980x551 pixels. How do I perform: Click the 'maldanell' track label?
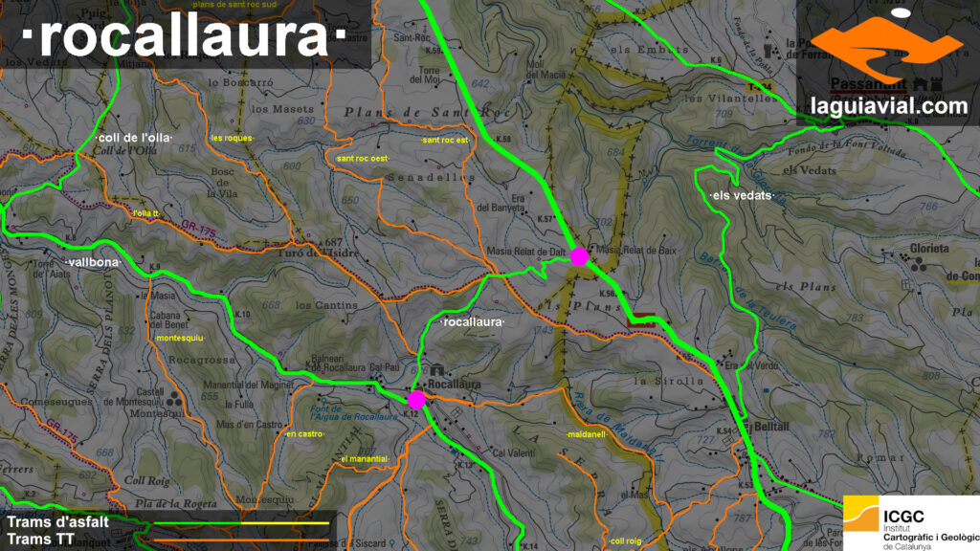[587, 434]
